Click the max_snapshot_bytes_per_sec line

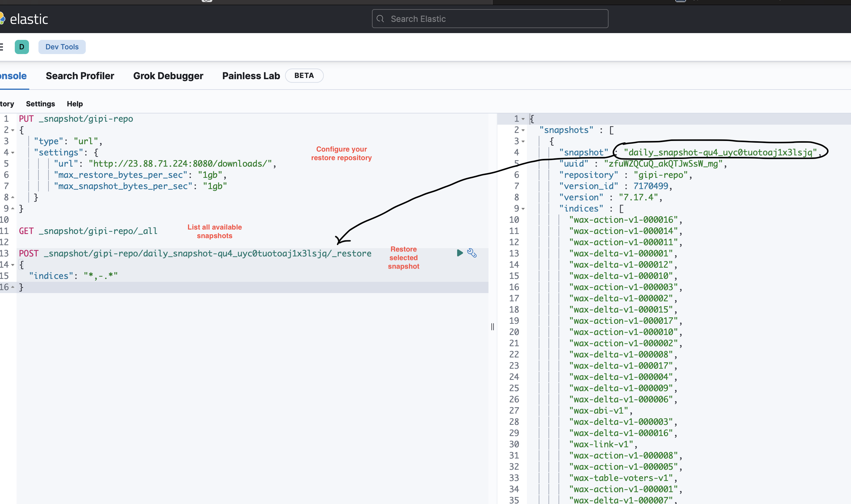[x=140, y=186]
